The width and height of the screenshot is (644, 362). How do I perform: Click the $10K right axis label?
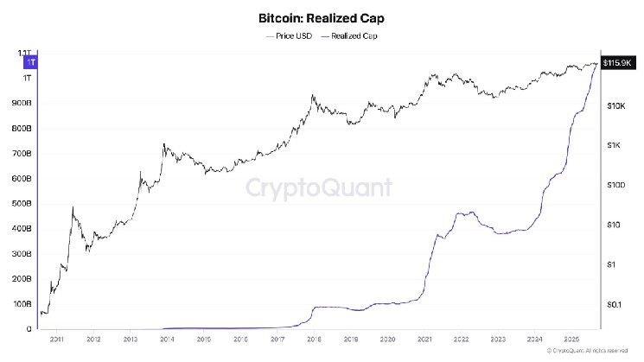point(616,106)
